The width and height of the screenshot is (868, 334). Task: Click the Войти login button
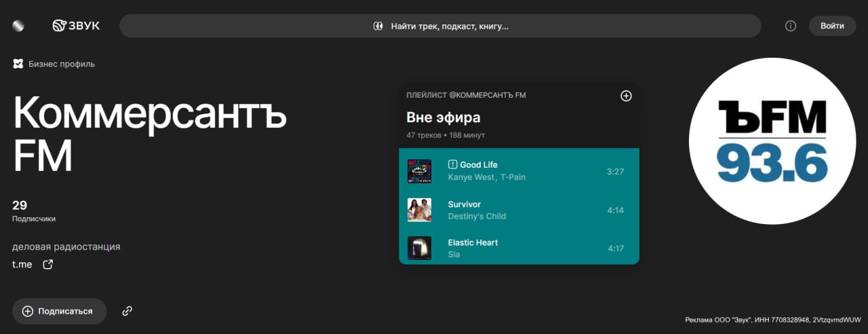pos(832,26)
